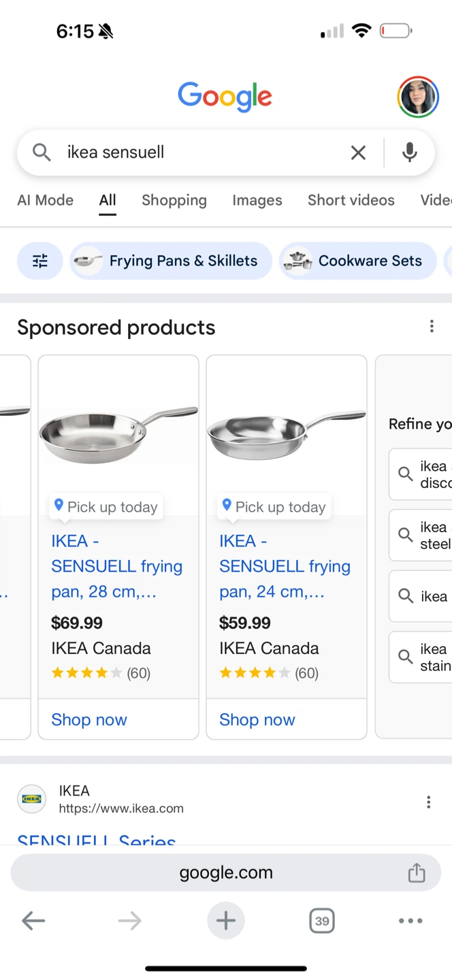Show open tabs counter 39
The image size is (452, 980).
(x=321, y=921)
